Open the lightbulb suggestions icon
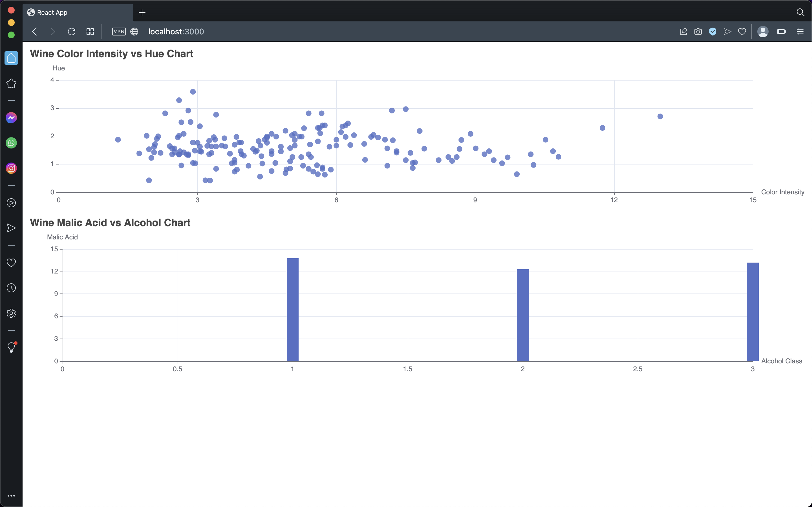The image size is (812, 507). 11,347
